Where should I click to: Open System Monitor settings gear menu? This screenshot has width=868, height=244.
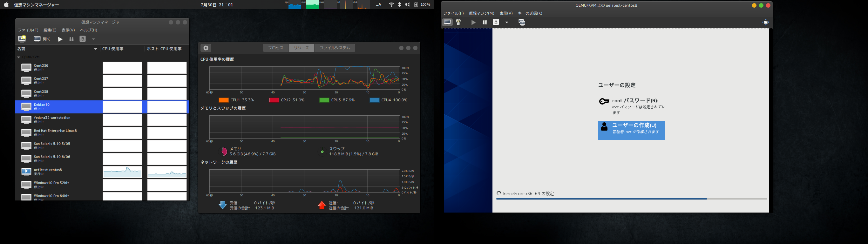206,48
